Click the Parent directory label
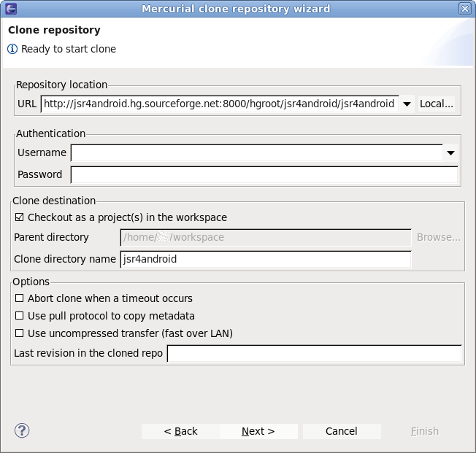The image size is (476, 453). 51,237
